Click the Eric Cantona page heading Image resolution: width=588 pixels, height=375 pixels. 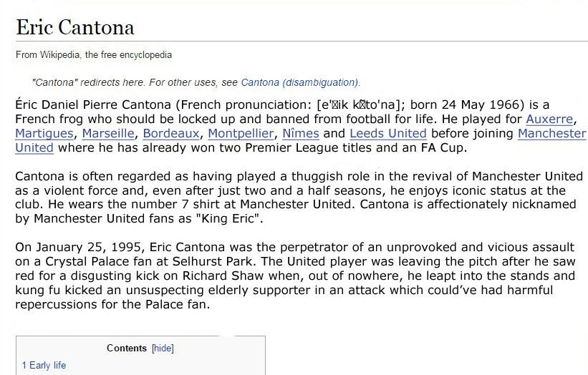[75, 27]
